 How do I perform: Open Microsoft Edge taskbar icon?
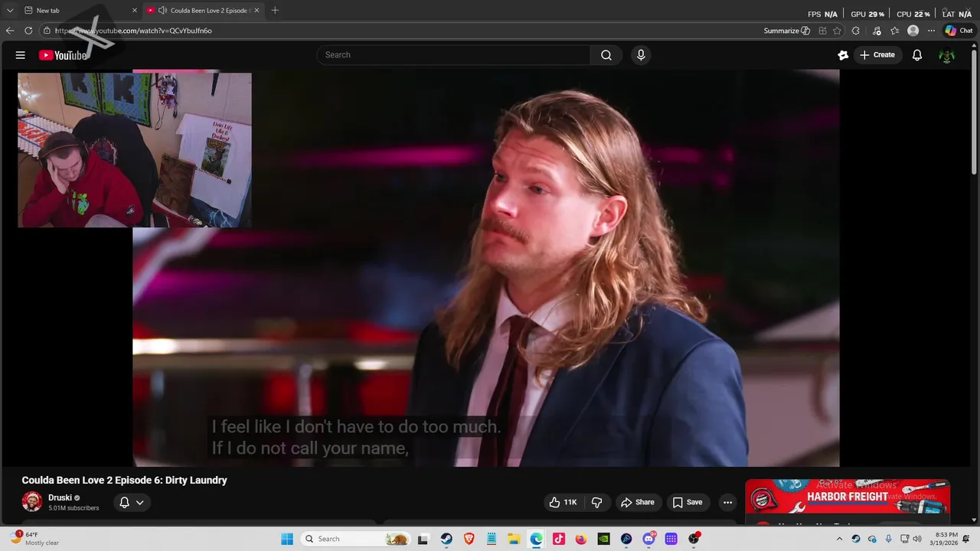[x=536, y=539]
